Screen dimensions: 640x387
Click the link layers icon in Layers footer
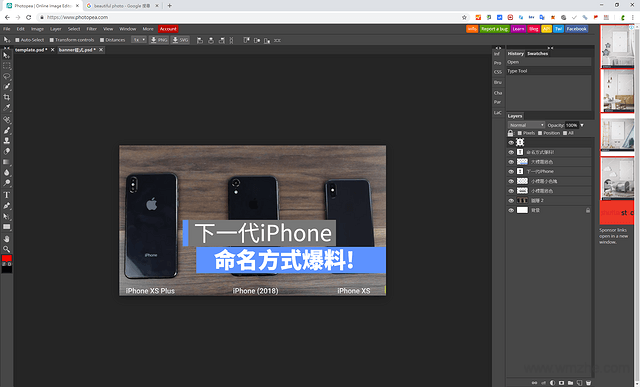tap(534, 383)
